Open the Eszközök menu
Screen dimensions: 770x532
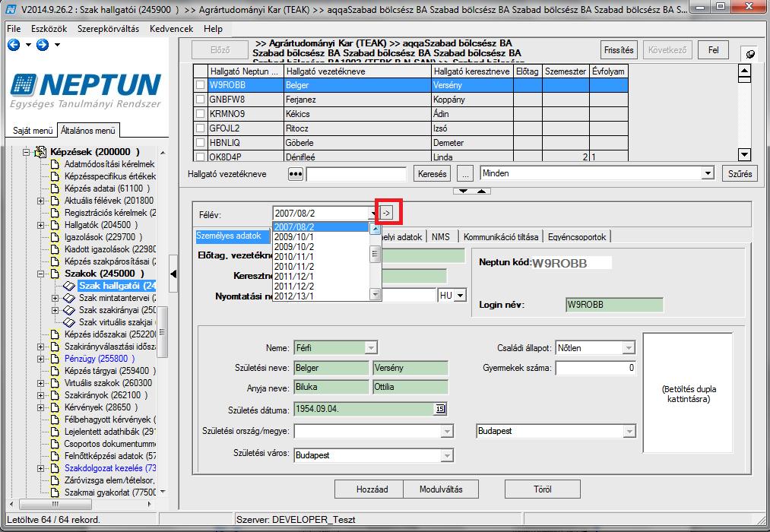click(x=49, y=29)
